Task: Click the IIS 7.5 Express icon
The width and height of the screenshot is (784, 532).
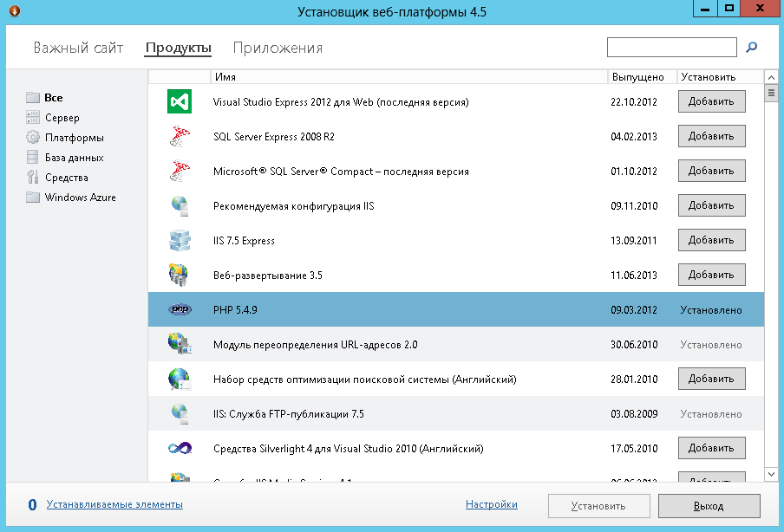Action: tap(179, 241)
